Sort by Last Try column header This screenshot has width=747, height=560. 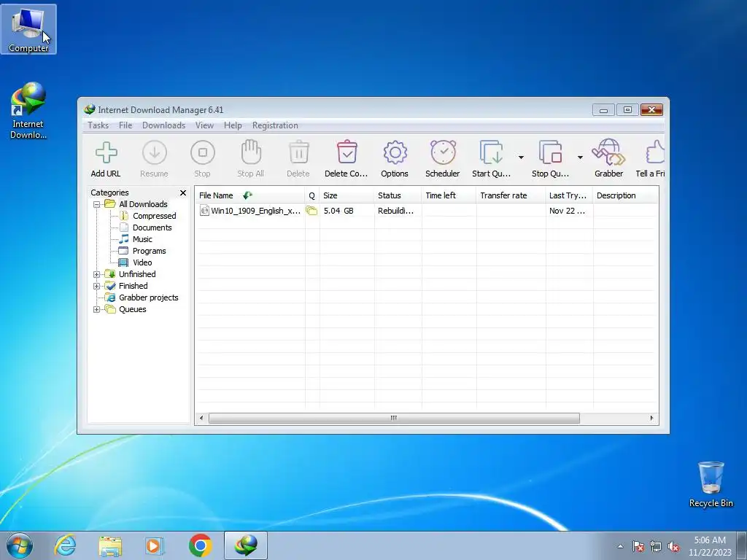click(x=569, y=195)
